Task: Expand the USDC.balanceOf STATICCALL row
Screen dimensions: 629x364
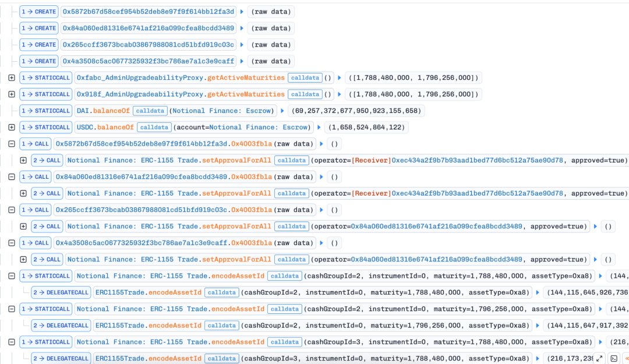Action: tap(12, 127)
